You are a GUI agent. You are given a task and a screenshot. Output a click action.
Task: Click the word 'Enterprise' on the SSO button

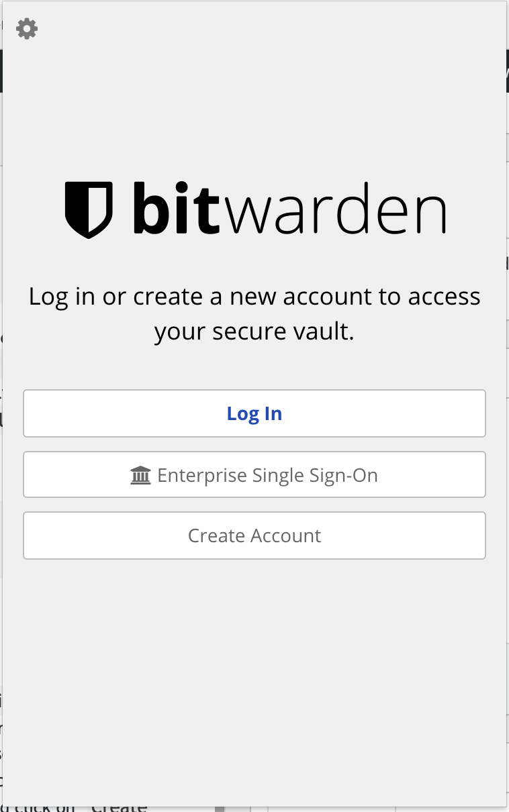(202, 476)
